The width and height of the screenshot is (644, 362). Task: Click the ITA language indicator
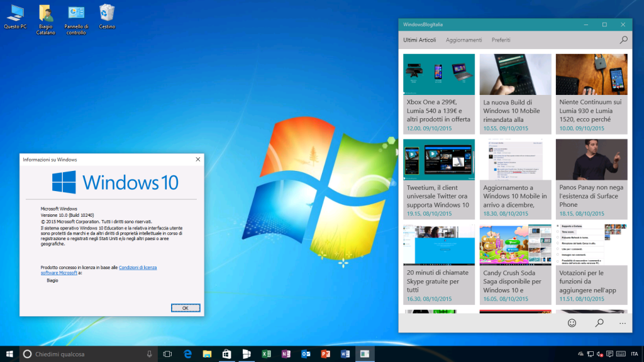(635, 354)
